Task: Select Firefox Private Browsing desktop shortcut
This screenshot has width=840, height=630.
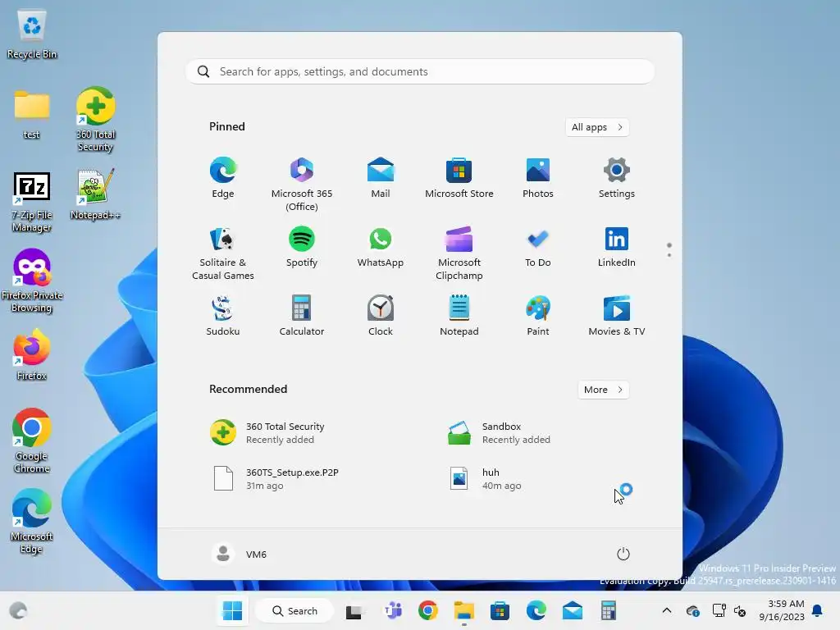Action: 32,281
